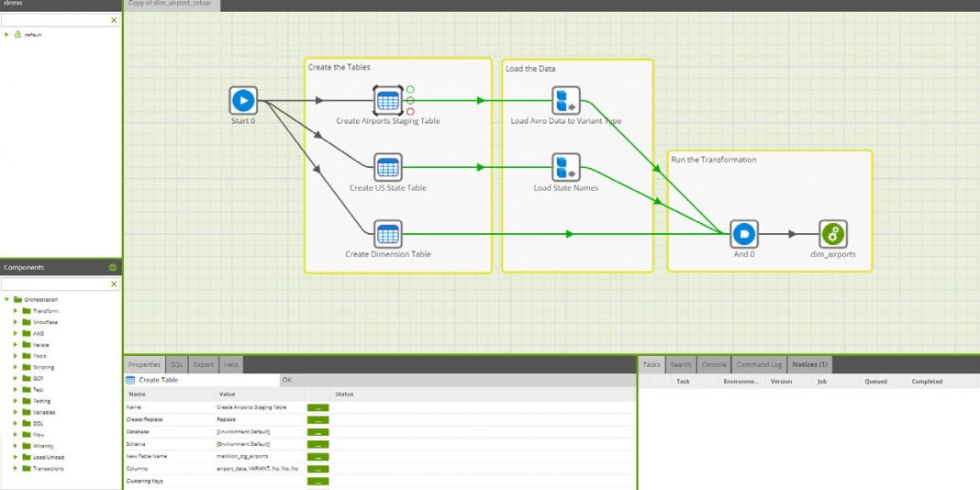Select the Create Dimension Table component
This screenshot has height=490, width=980.
pos(388,233)
